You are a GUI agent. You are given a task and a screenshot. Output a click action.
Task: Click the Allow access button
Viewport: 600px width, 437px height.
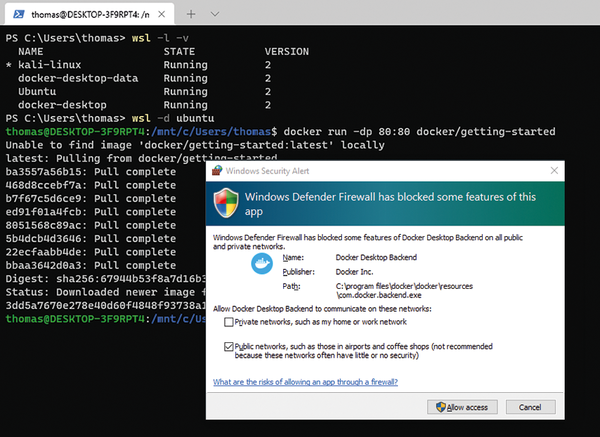(x=462, y=407)
